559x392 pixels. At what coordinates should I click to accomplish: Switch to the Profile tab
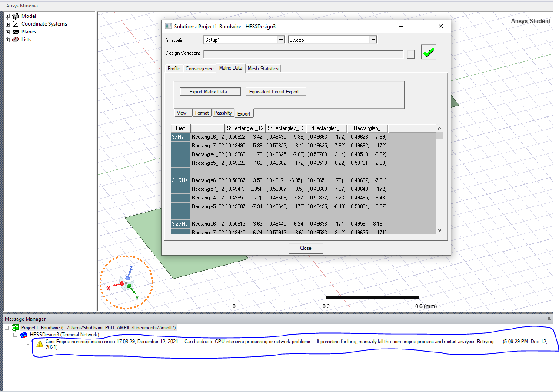pyautogui.click(x=174, y=69)
